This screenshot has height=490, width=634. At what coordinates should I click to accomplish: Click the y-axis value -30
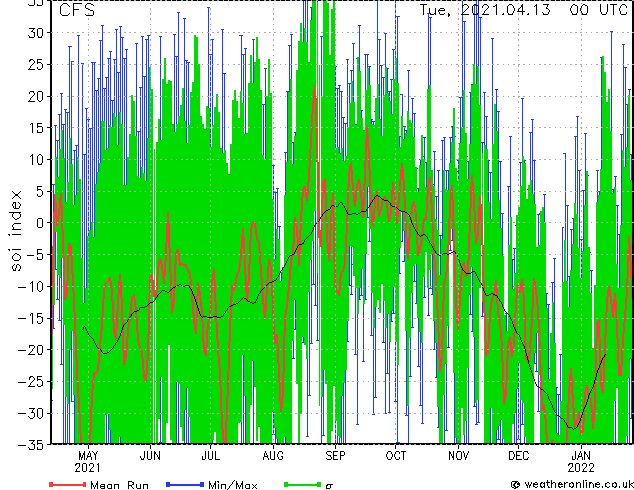tap(31, 413)
